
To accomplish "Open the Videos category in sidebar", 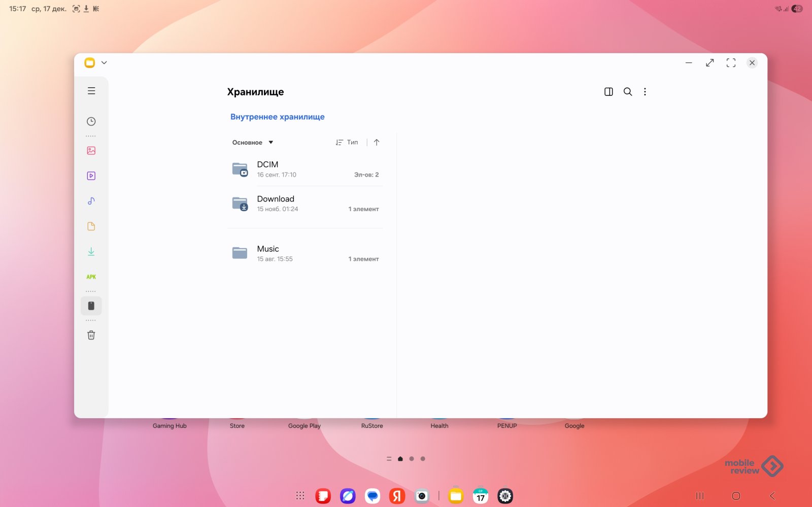I will tap(91, 176).
